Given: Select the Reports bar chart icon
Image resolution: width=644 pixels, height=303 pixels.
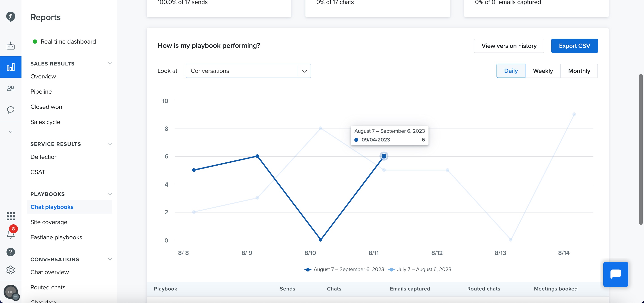Looking at the screenshot, I should point(11,67).
